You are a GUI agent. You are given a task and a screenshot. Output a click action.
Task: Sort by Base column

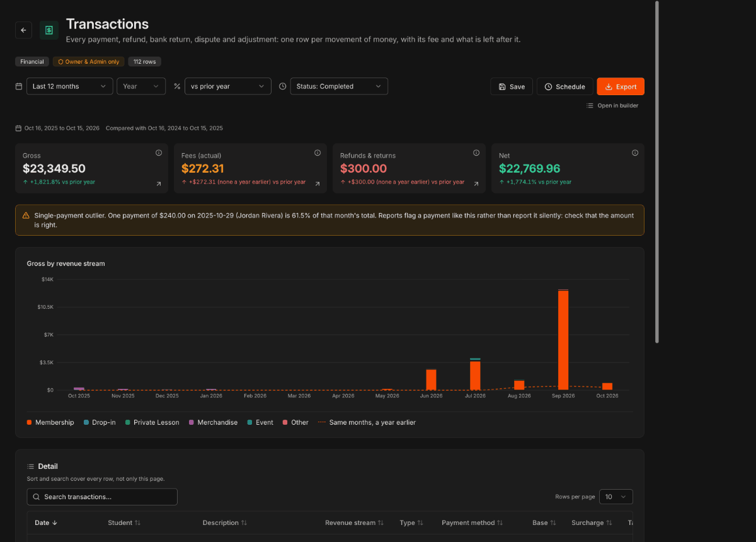(x=553, y=522)
